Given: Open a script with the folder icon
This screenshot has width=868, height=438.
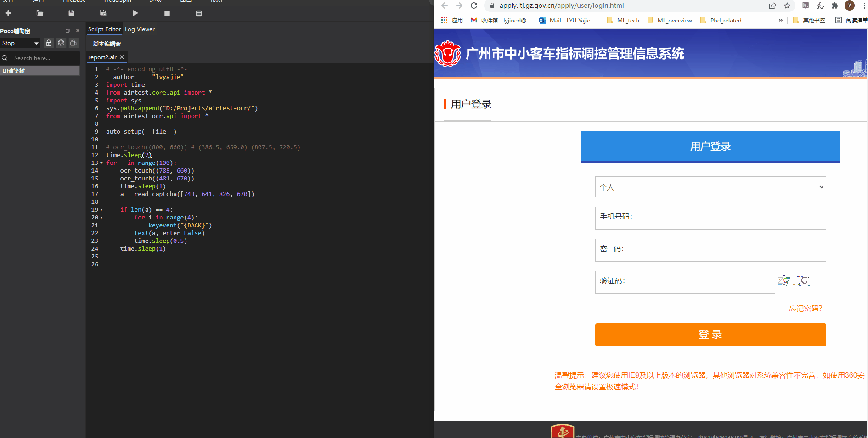Looking at the screenshot, I should point(40,13).
